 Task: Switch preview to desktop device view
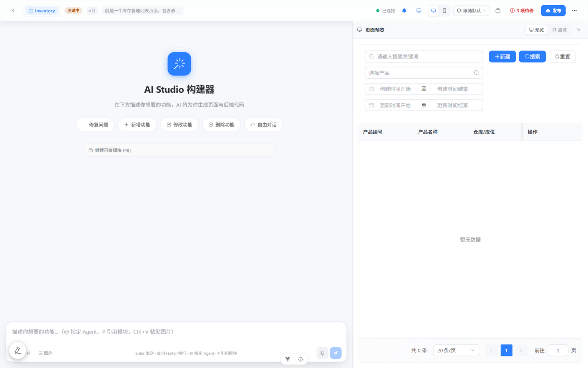[x=434, y=11]
